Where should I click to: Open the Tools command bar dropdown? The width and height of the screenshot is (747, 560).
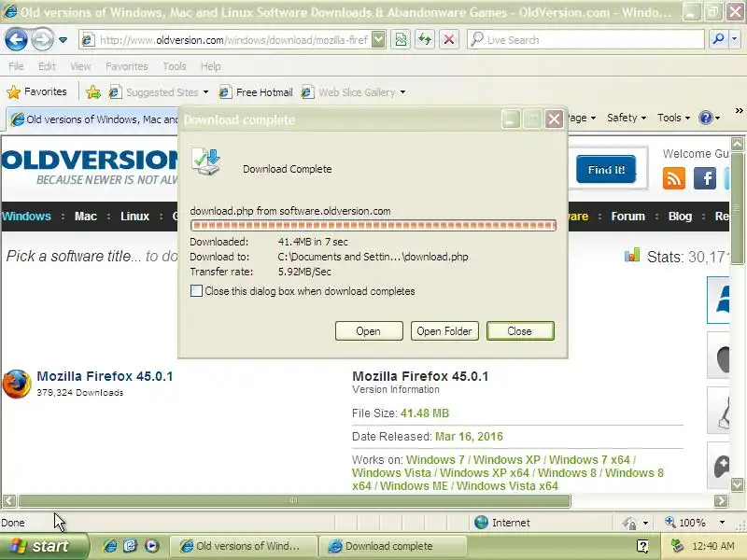(673, 118)
